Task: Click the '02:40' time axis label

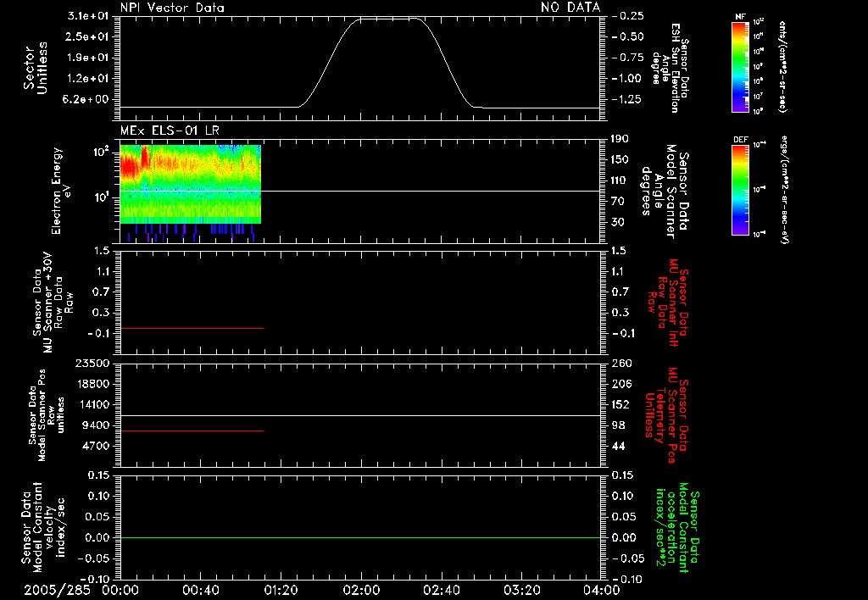Action: [441, 590]
